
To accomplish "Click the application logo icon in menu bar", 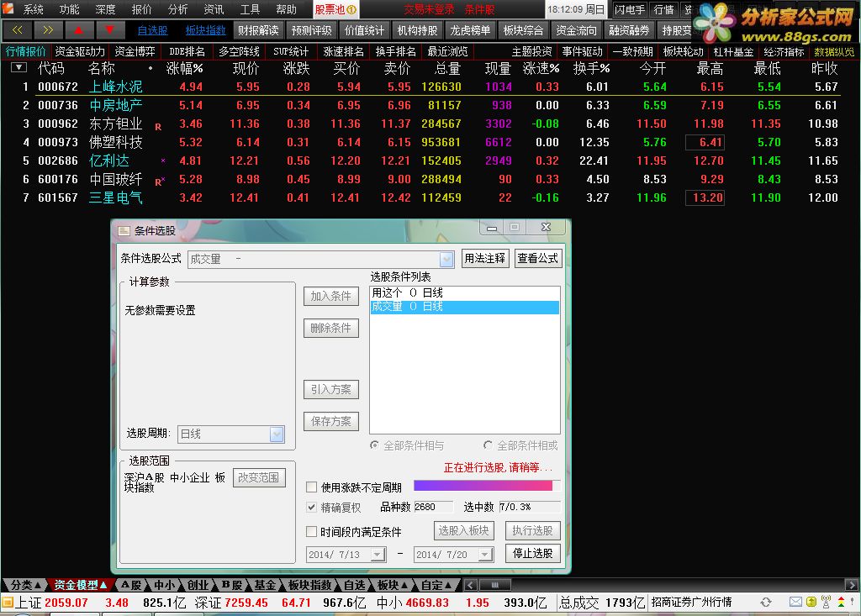I will 8,8.
